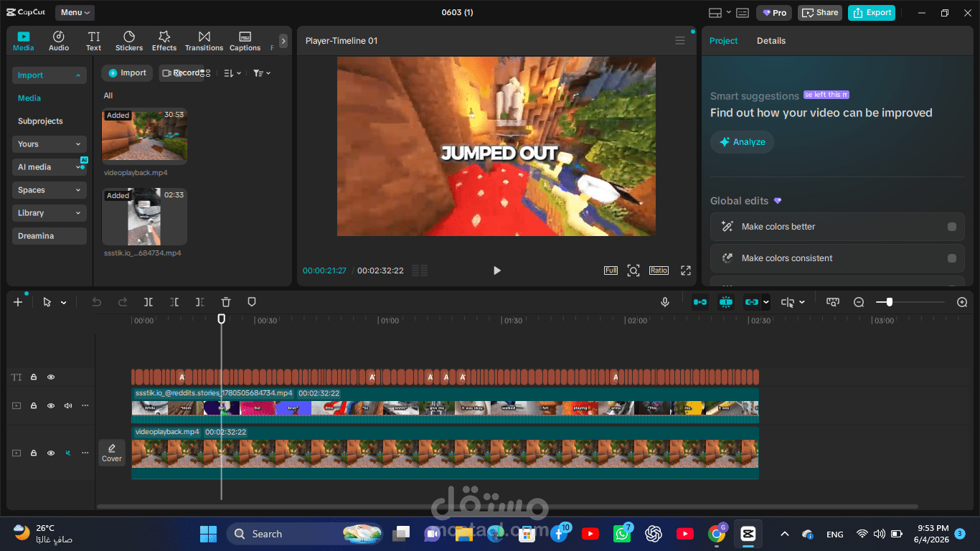Open the compare frames icon beside the timecode
This screenshot has width=980, height=551.
420,270
